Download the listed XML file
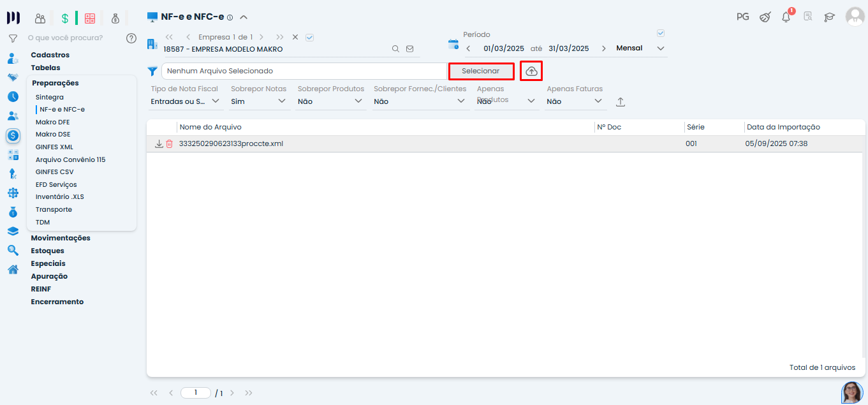 (159, 144)
